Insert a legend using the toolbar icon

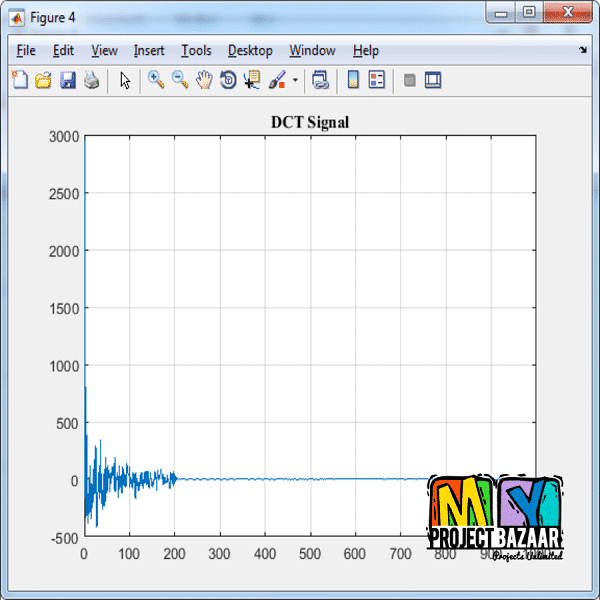coord(377,80)
